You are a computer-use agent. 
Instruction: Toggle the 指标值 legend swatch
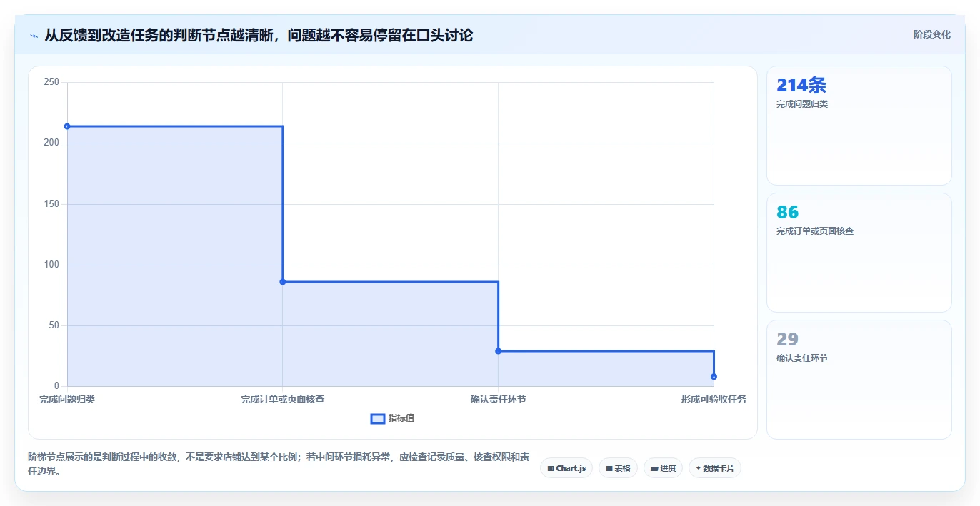[x=378, y=418]
